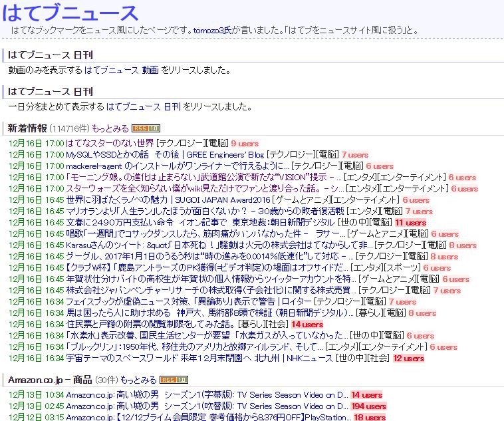Click the 18 users count for PlayStation item
This screenshot has height=421, width=504.
[370, 418]
